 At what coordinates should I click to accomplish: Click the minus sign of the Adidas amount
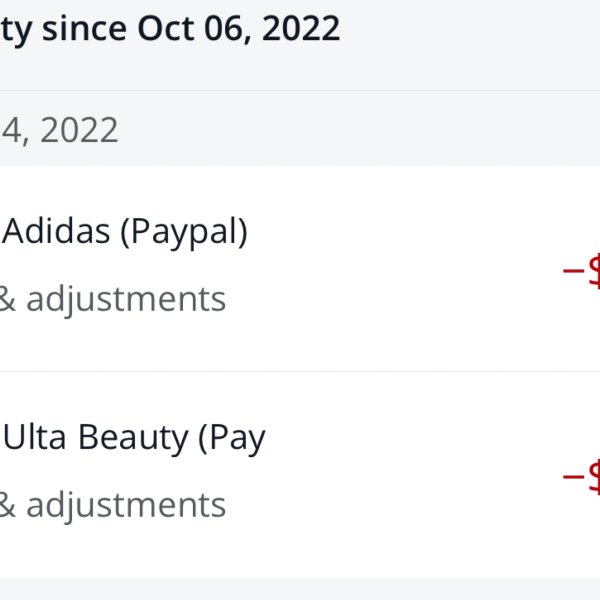(x=573, y=271)
